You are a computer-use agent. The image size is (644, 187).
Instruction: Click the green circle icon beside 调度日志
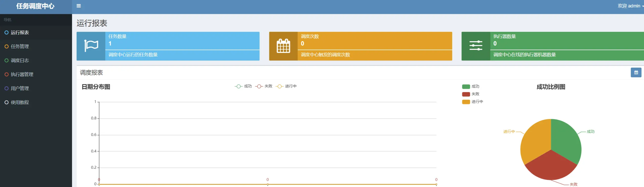(7, 61)
